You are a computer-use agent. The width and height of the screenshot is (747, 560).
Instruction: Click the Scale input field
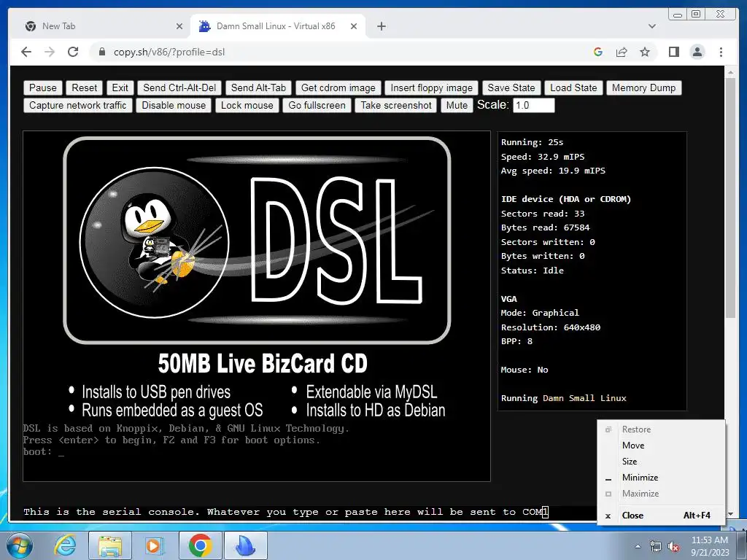[533, 105]
